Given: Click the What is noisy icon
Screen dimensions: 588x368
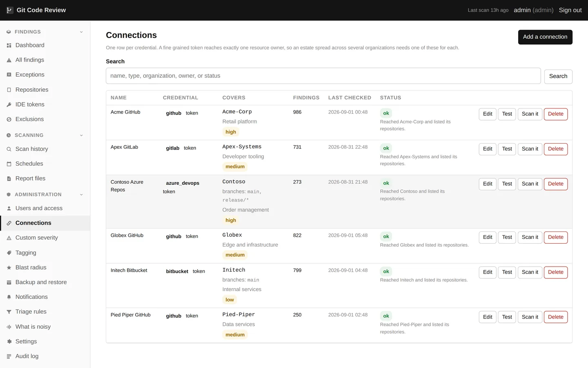Looking at the screenshot, I should tap(9, 327).
